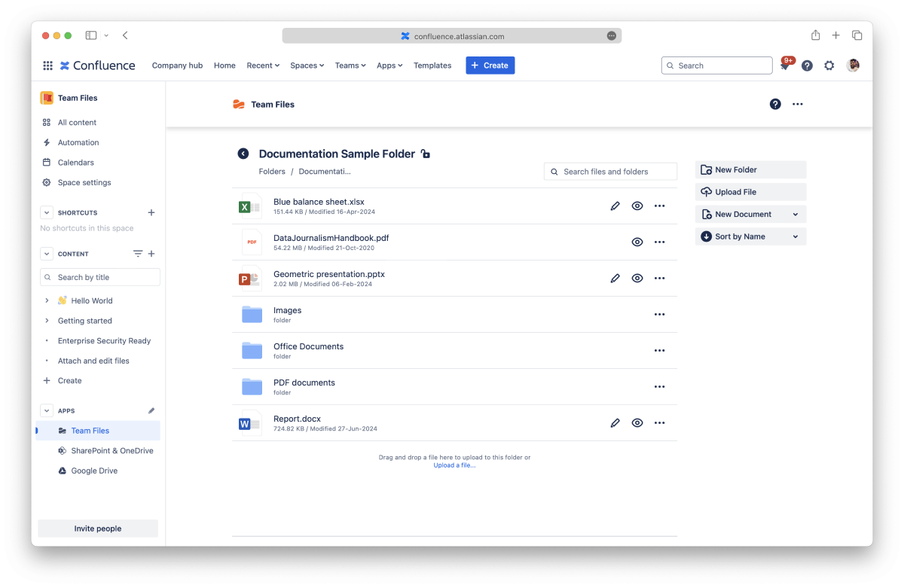Preview DataJournalismHandbook.pdf with eye icon
Viewport: 904px width, 588px height.
pyautogui.click(x=637, y=242)
